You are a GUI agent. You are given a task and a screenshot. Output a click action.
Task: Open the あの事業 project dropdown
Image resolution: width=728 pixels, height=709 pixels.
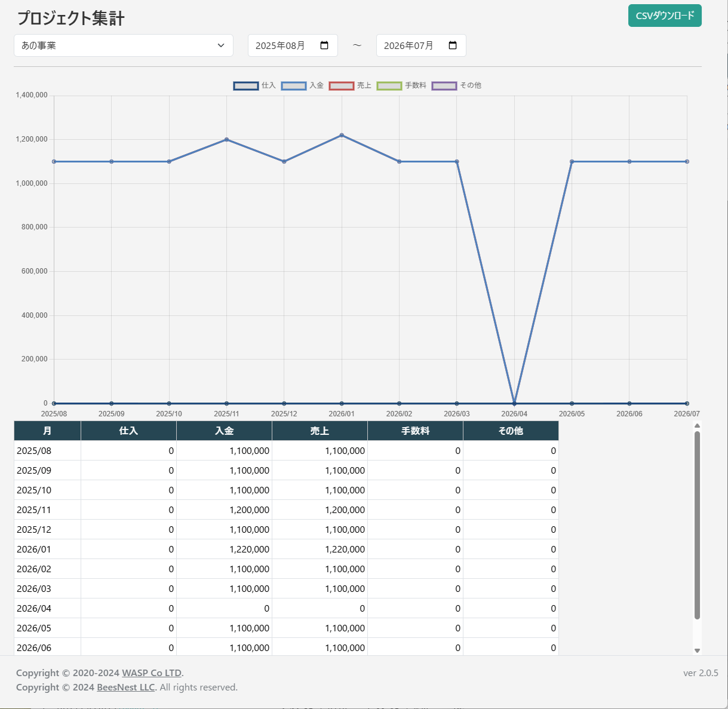[x=123, y=45]
